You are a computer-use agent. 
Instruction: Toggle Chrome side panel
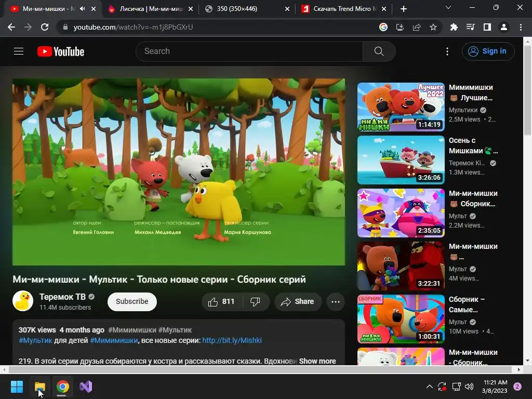click(x=487, y=27)
